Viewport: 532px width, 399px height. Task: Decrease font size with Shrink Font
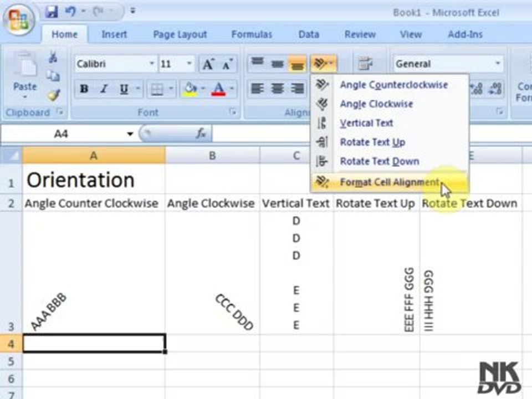click(x=227, y=64)
